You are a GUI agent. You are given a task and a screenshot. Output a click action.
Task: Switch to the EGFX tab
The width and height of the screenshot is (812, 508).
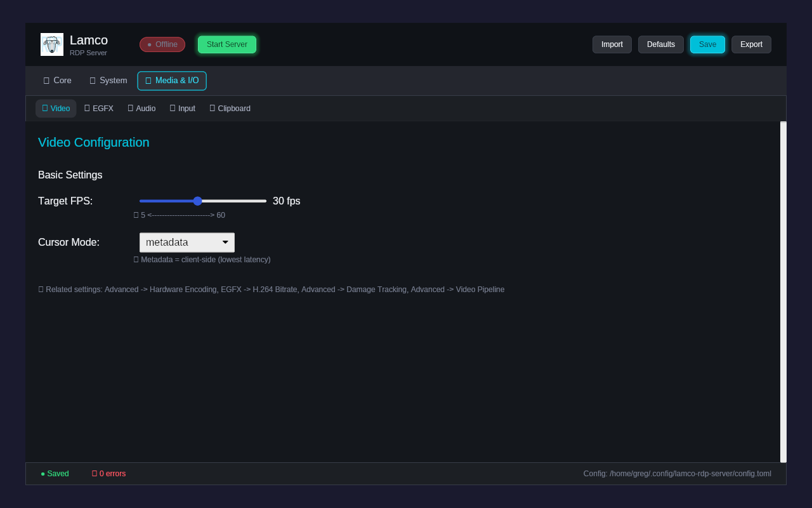(x=98, y=108)
